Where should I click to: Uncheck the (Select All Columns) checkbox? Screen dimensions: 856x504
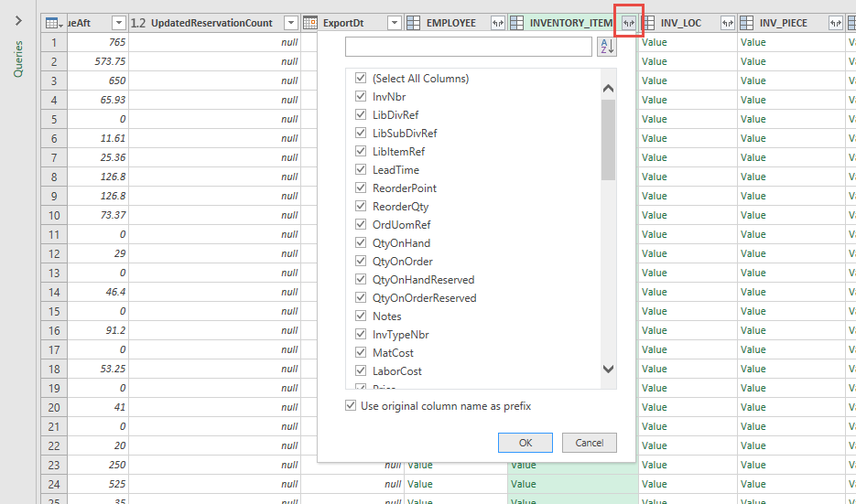[361, 79]
